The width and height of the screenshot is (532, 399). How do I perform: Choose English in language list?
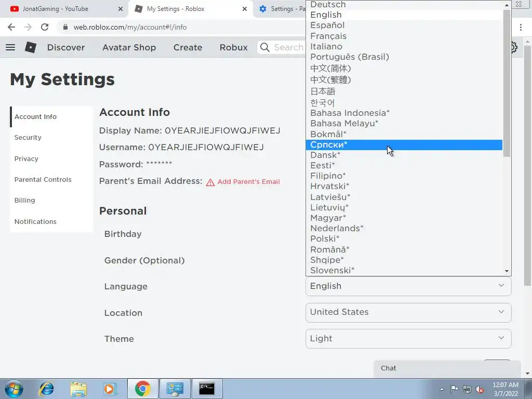coord(404,15)
